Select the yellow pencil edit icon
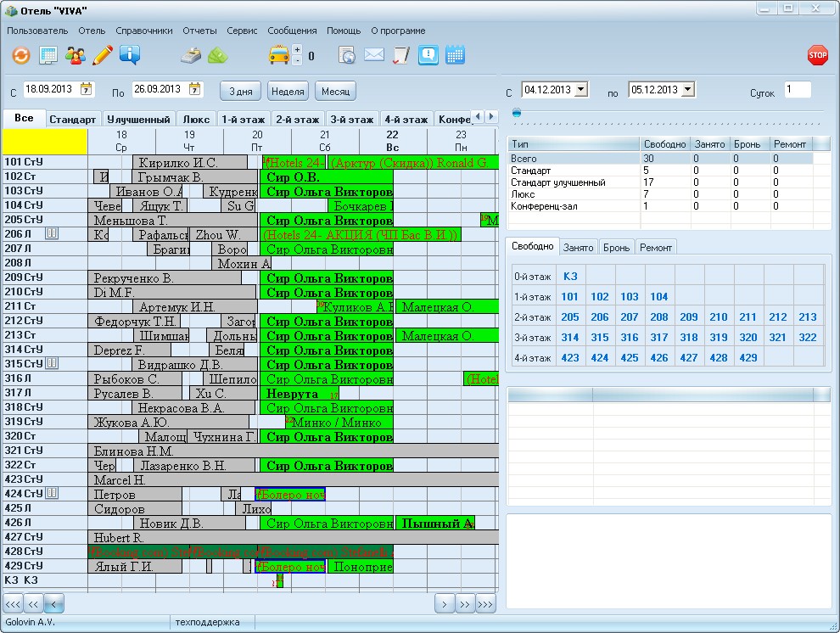This screenshot has width=840, height=633. (103, 55)
